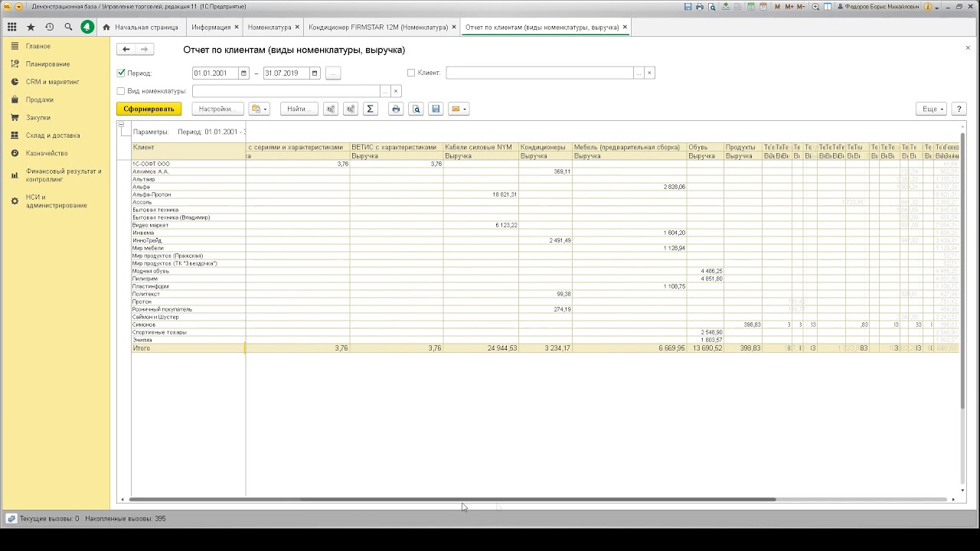980x551 pixels.
Task: Click the Сформировать button
Action: coord(149,109)
